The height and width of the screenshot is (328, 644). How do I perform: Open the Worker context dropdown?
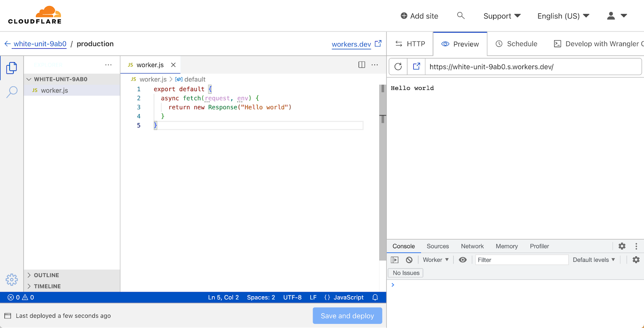click(436, 260)
